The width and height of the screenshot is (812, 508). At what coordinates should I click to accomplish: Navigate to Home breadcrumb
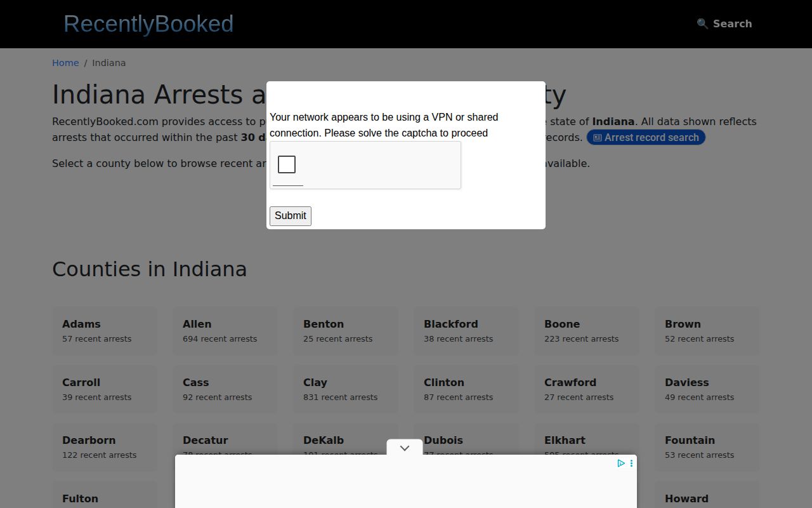[65, 63]
